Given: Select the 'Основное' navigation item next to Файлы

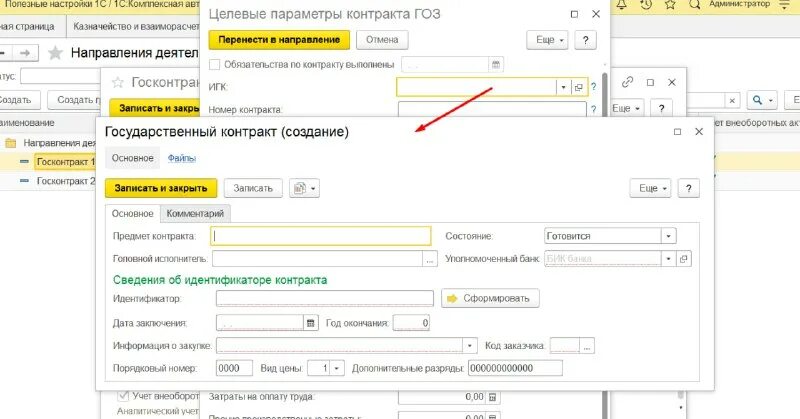Looking at the screenshot, I should 133,158.
